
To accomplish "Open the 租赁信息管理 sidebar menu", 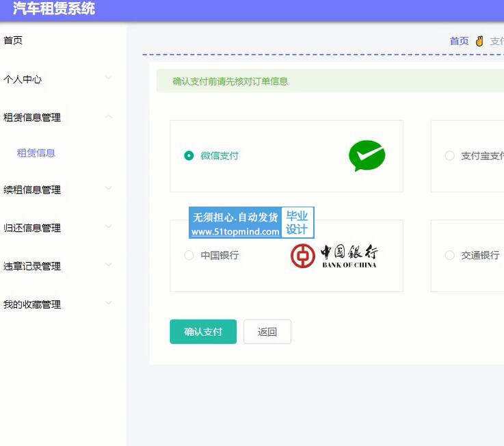I will pos(32,118).
